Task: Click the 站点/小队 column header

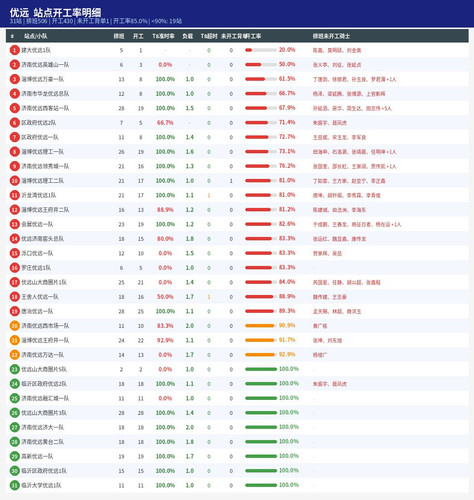Action: pyautogui.click(x=35, y=36)
